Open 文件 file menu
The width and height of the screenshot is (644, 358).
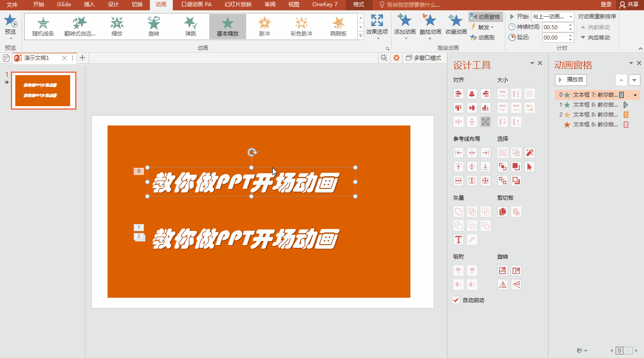pos(12,4)
